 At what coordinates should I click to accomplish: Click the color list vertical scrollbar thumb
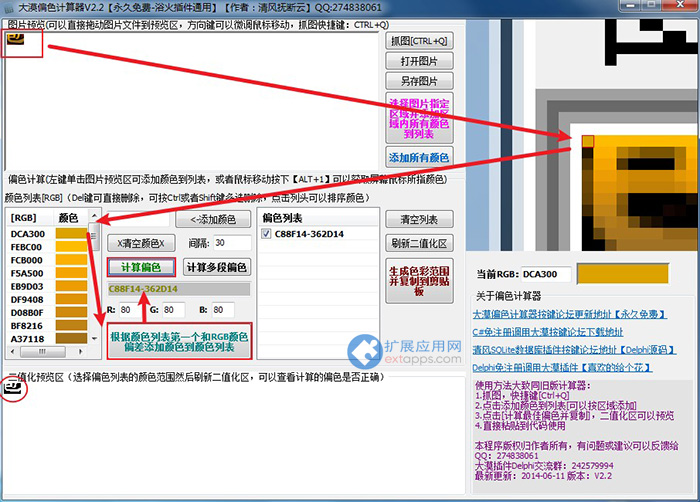coord(94,237)
